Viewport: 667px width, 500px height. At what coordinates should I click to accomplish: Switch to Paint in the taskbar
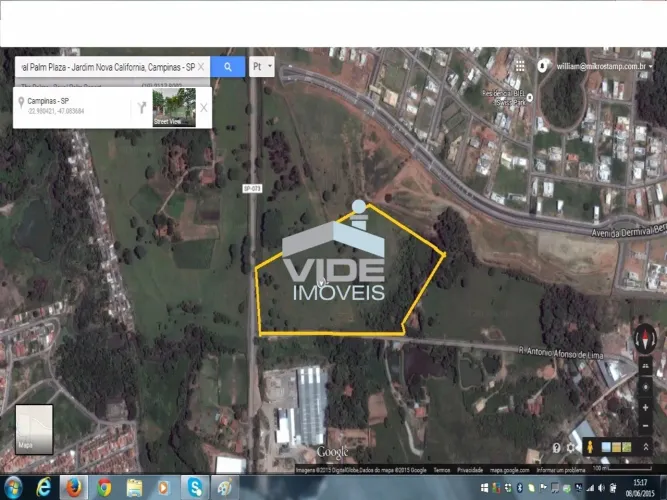coord(225,488)
